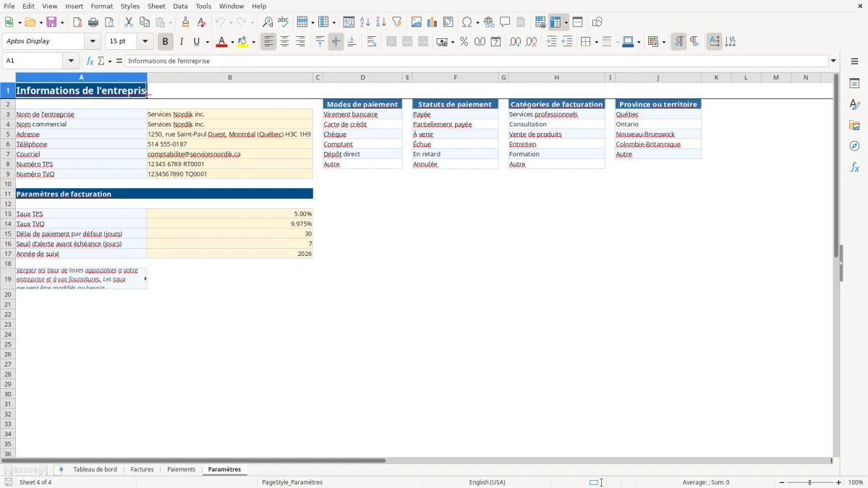Format cell as percent
This screenshot has width=868, height=488.
click(464, 42)
